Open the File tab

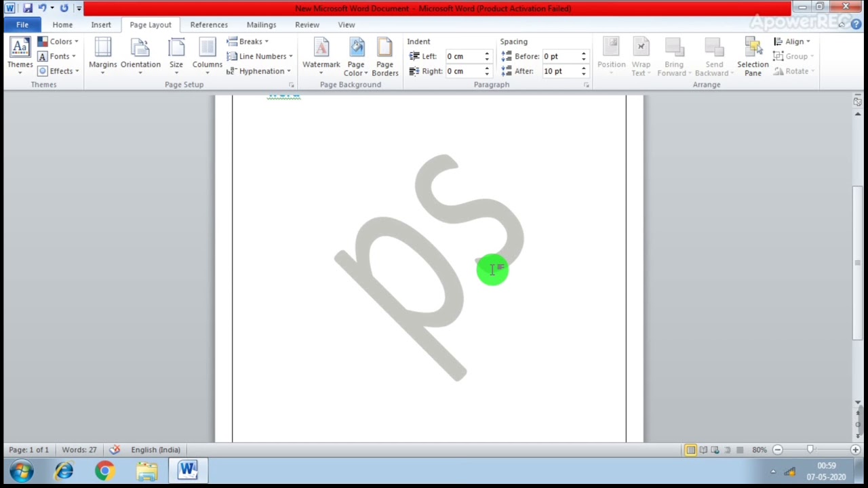click(22, 24)
